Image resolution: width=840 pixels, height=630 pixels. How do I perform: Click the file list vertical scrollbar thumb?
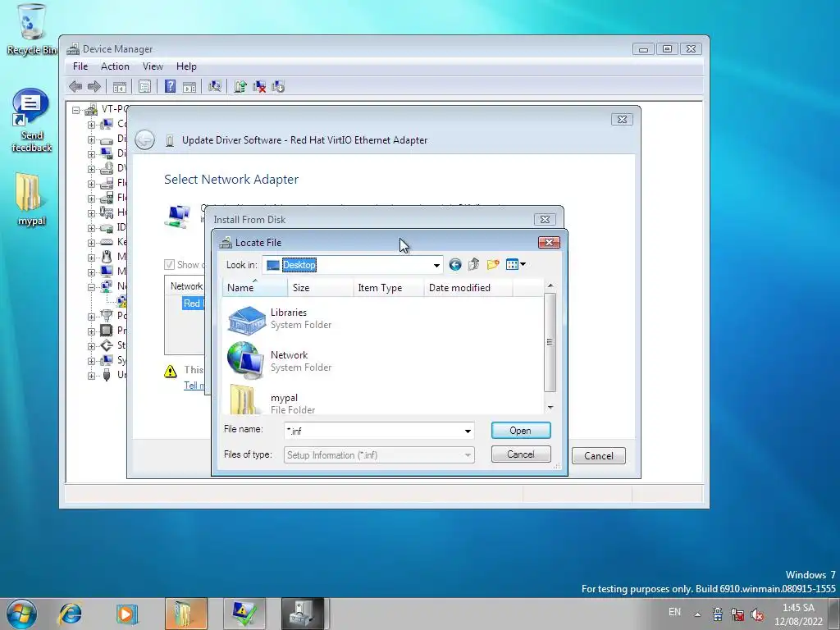pyautogui.click(x=550, y=342)
